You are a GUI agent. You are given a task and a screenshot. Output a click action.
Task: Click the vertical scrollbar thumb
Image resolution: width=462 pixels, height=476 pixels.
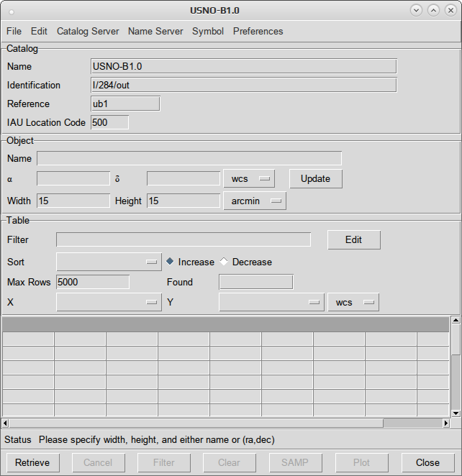click(x=456, y=339)
